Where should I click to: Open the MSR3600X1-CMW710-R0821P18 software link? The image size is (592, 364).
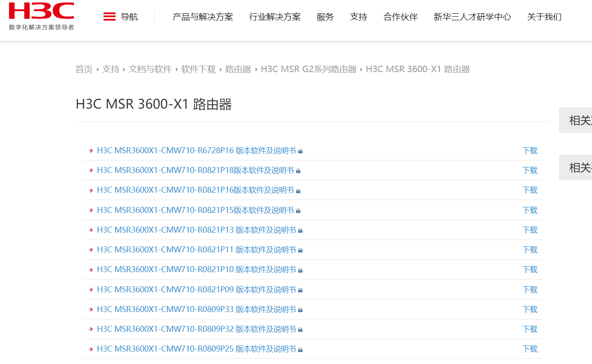[x=195, y=170]
